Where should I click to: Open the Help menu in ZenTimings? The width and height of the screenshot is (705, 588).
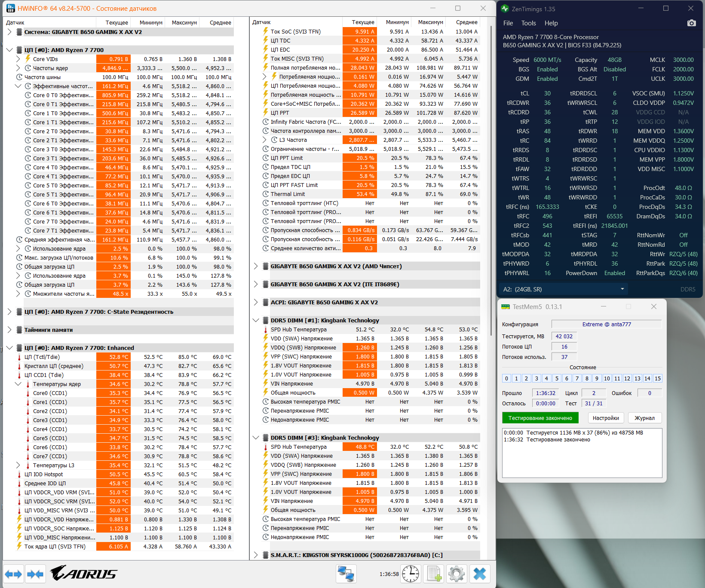(551, 23)
